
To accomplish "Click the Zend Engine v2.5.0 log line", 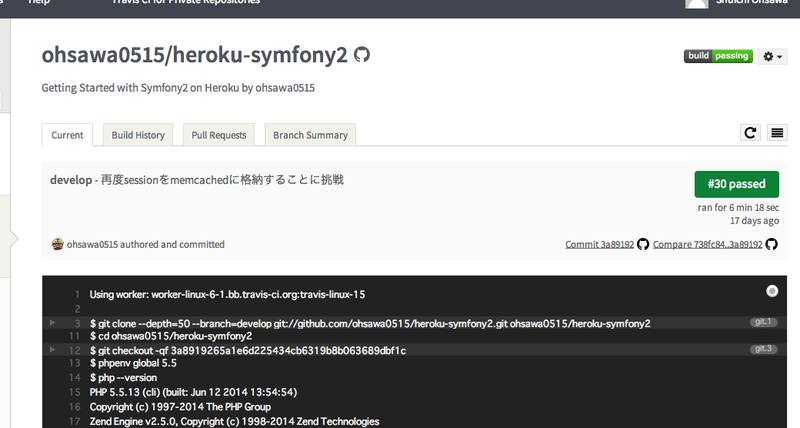I will (x=234, y=421).
